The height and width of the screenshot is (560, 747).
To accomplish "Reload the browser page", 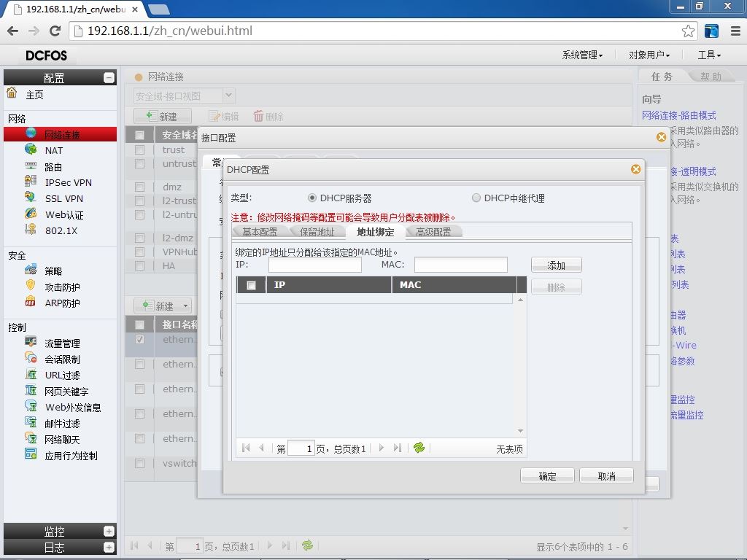I will tap(55, 31).
